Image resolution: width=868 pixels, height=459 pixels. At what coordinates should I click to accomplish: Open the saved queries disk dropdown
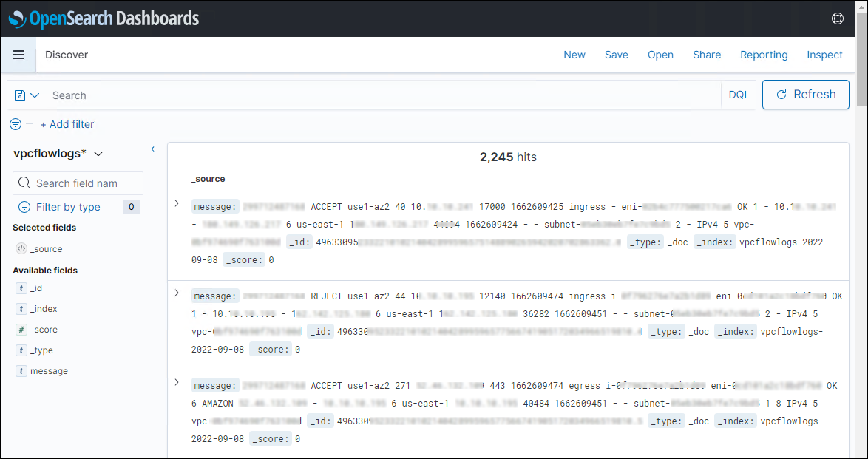click(x=27, y=95)
